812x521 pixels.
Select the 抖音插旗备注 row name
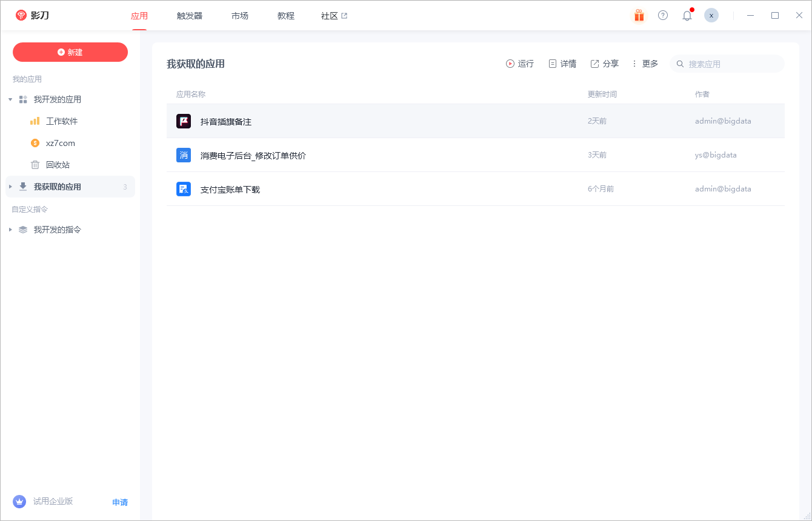pos(226,122)
